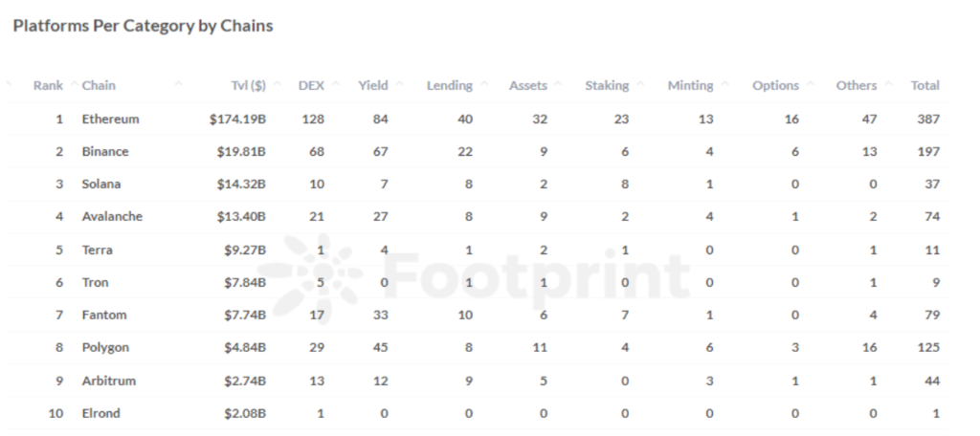
Task: Click the Platforms Per Category by Chains title
Action: [x=143, y=26]
